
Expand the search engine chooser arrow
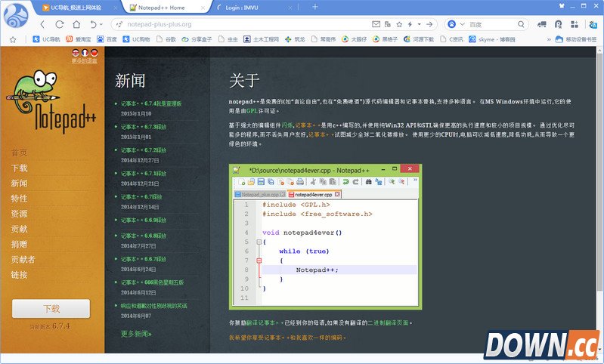(x=462, y=24)
